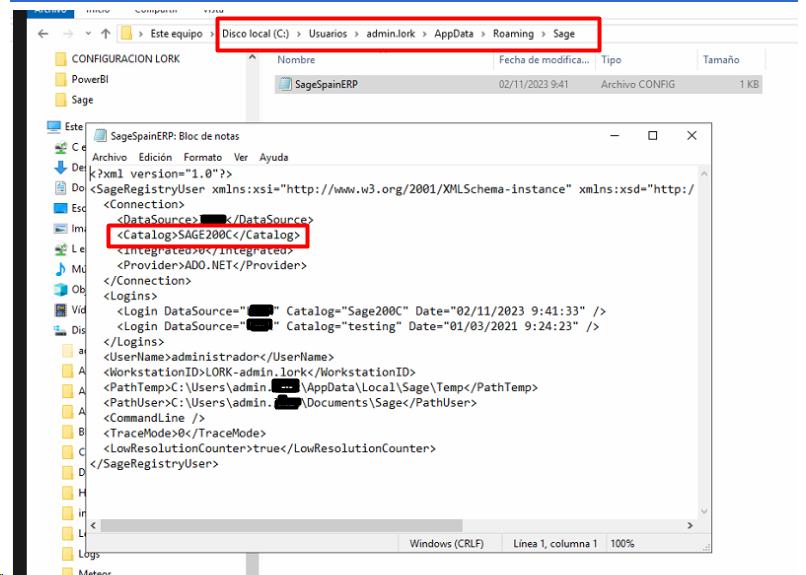Close the SageSpainERP Notepad window
The width and height of the screenshot is (806, 575).
692,136
